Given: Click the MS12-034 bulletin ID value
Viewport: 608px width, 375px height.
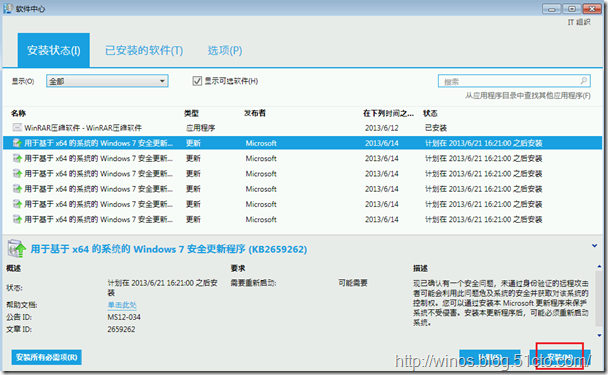Looking at the screenshot, I should click(x=124, y=317).
